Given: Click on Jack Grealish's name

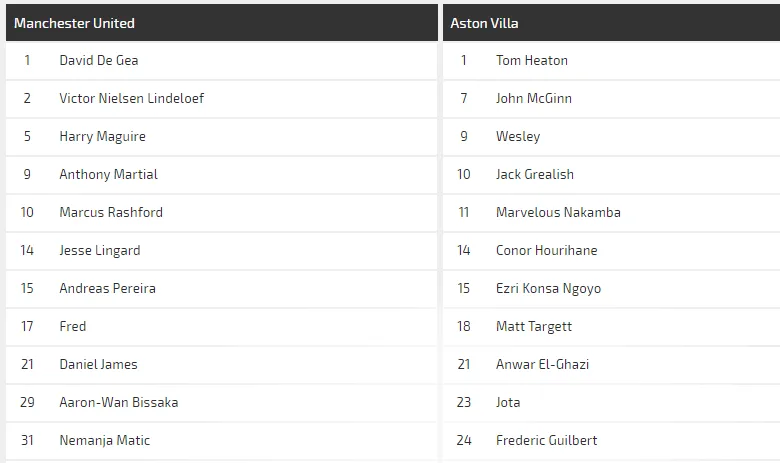Looking at the screenshot, I should tap(535, 174).
